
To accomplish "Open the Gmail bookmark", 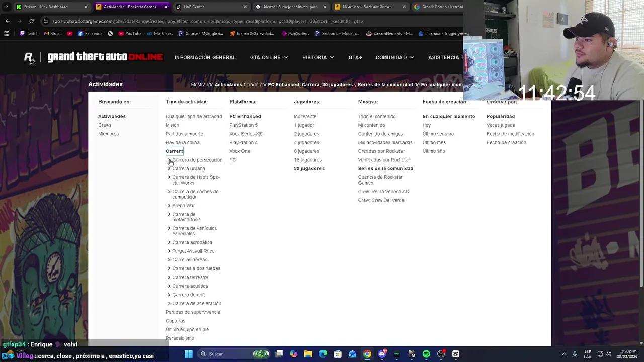I will click(53, 34).
